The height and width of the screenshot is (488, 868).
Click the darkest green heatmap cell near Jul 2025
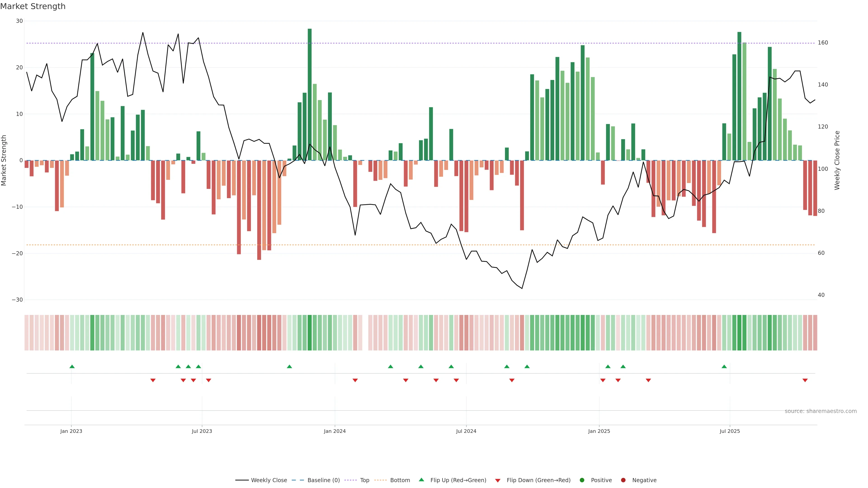[739, 333]
